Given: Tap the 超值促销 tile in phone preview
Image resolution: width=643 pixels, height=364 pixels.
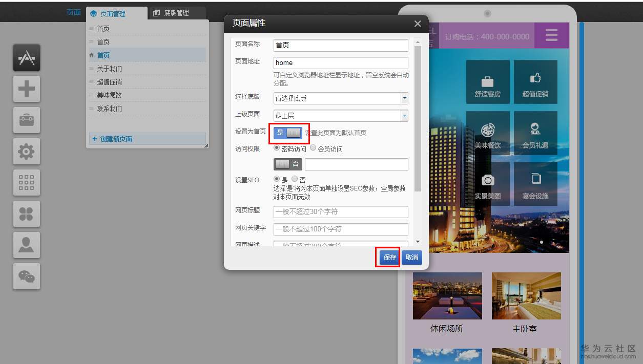Looking at the screenshot, I should 535,82.
